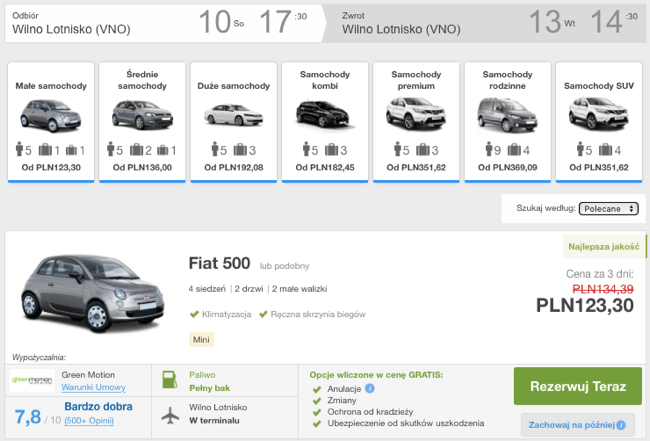The width and height of the screenshot is (650, 441).
Task: Click the green check beside Zmiany
Action: pos(317,401)
